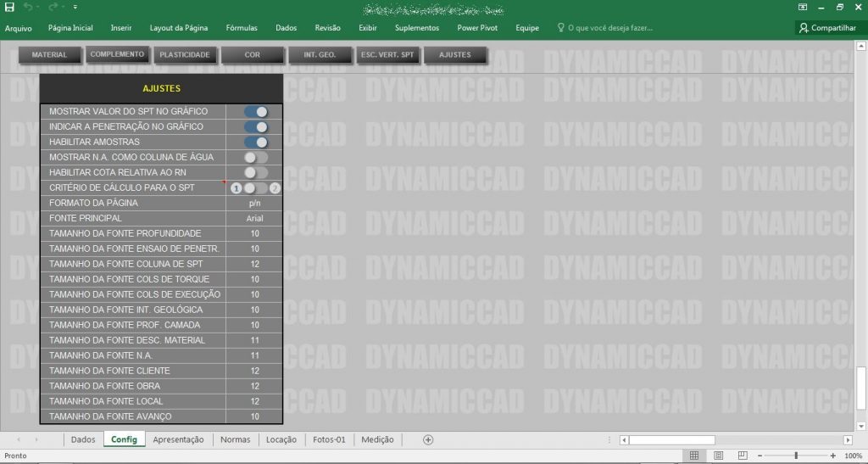Click the lightbulb Tell Me icon

point(560,27)
